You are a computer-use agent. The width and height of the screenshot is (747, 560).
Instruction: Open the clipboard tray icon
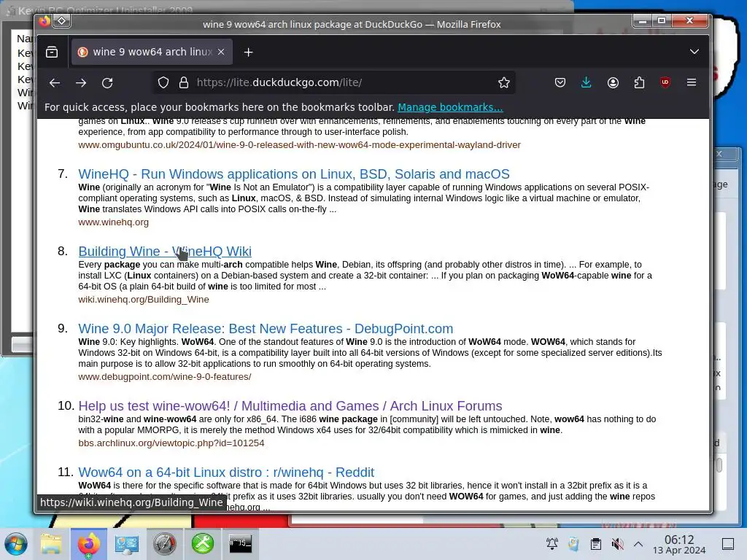pyautogui.click(x=595, y=544)
